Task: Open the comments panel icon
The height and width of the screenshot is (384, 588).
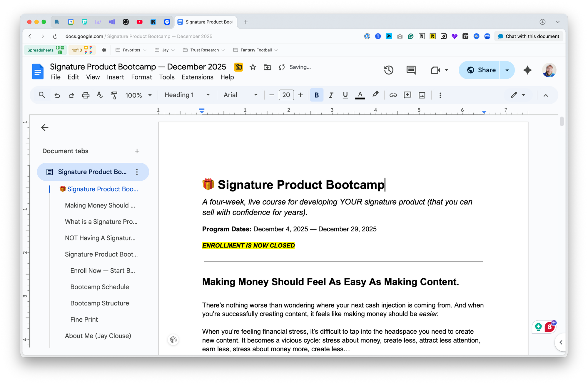Action: [x=411, y=70]
